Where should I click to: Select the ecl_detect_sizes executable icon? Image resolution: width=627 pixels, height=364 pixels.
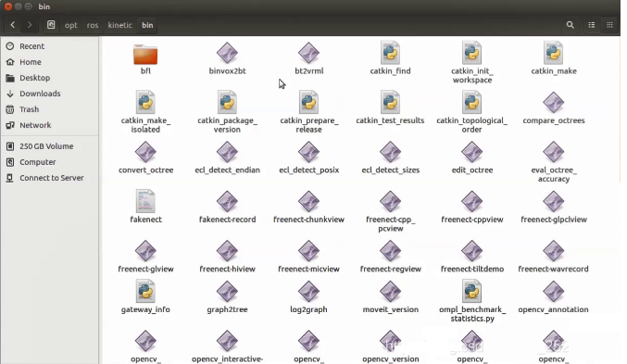coord(390,152)
